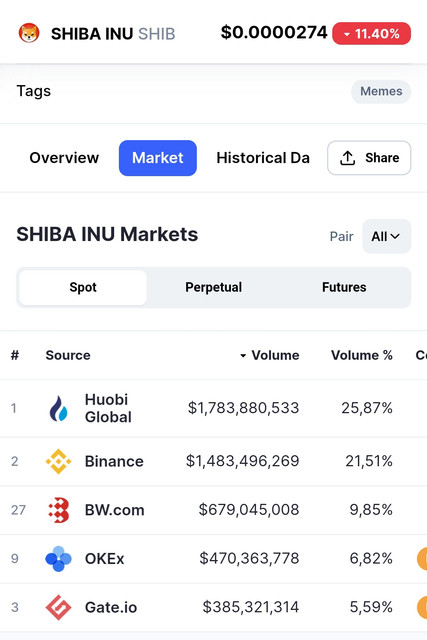Sort by the Source column header
The height and width of the screenshot is (640, 427).
coord(68,355)
